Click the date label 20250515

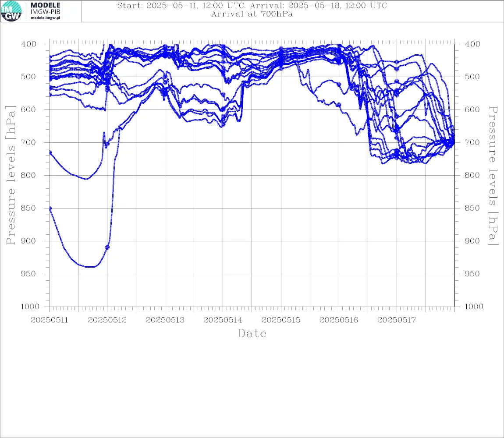point(281,320)
